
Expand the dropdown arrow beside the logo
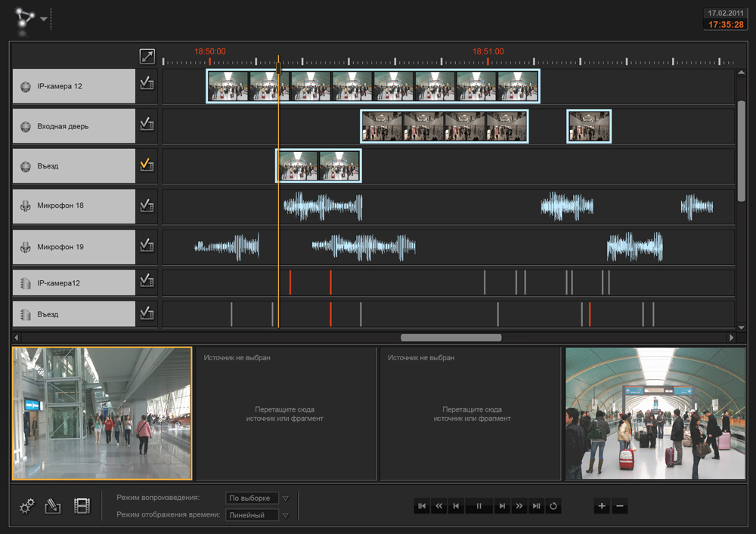(44, 19)
